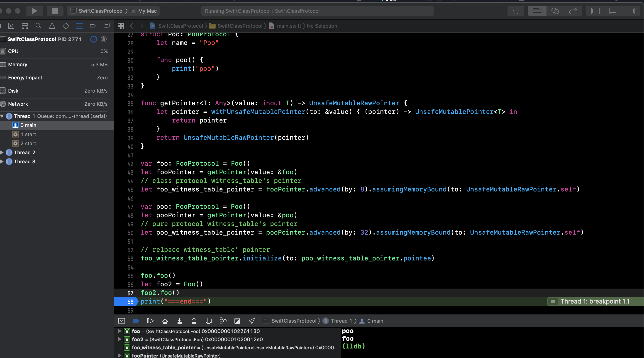The width and height of the screenshot is (644, 358).
Task: Hide the left navigator panel
Action: [x=595, y=11]
